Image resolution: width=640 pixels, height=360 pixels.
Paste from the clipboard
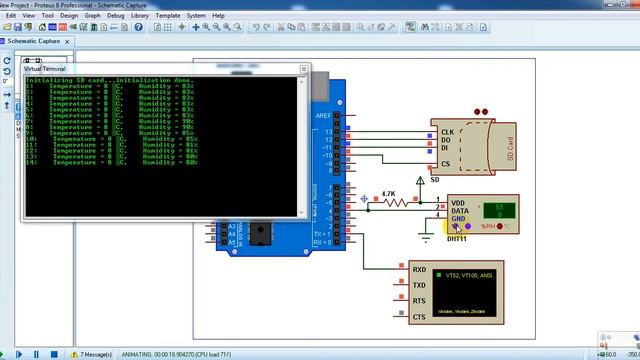301,27
